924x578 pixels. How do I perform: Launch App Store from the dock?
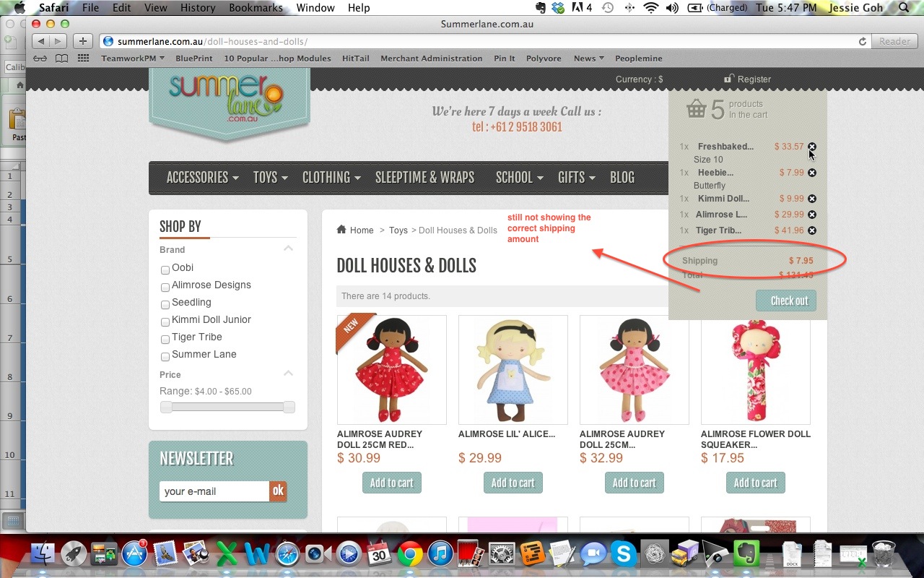134,554
